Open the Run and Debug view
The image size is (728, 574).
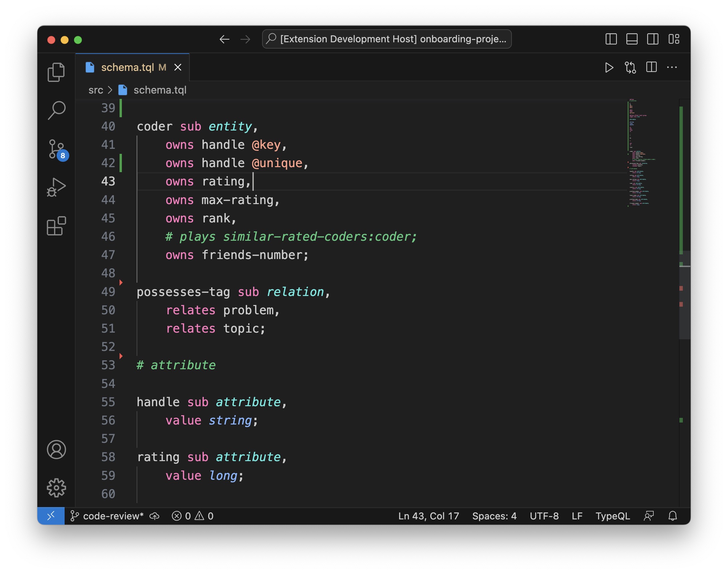[x=56, y=187]
